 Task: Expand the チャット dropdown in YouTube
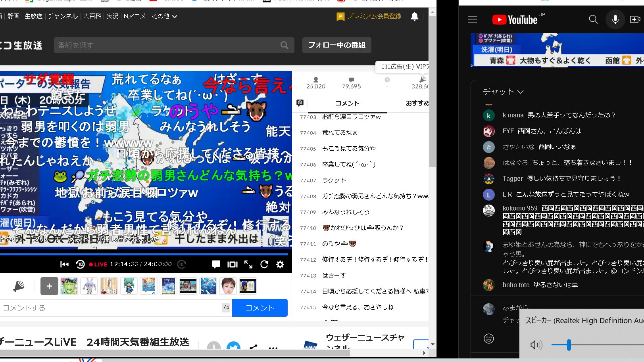coord(503,92)
